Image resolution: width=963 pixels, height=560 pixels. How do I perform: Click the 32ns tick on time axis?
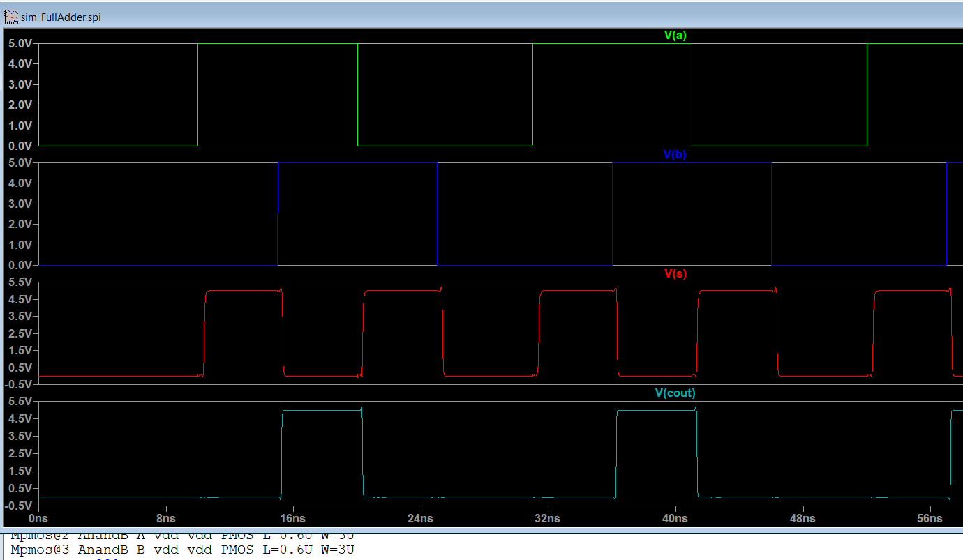coord(548,519)
